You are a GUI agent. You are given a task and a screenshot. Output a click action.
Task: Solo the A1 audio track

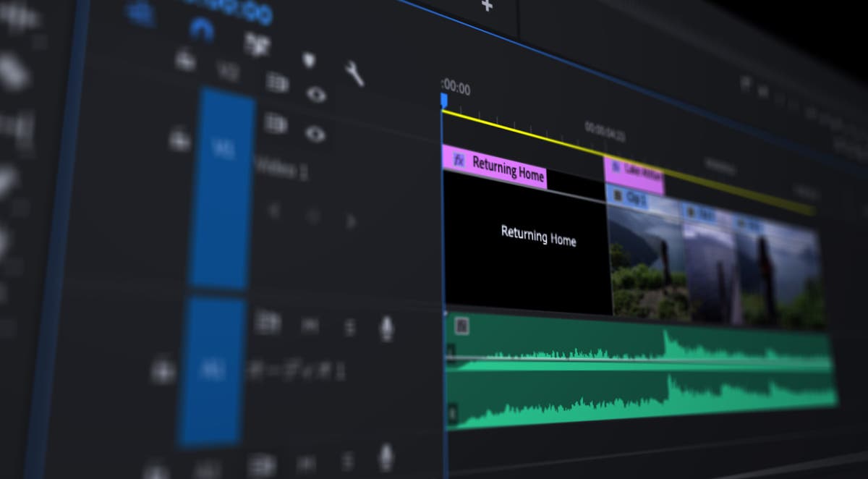pyautogui.click(x=350, y=327)
